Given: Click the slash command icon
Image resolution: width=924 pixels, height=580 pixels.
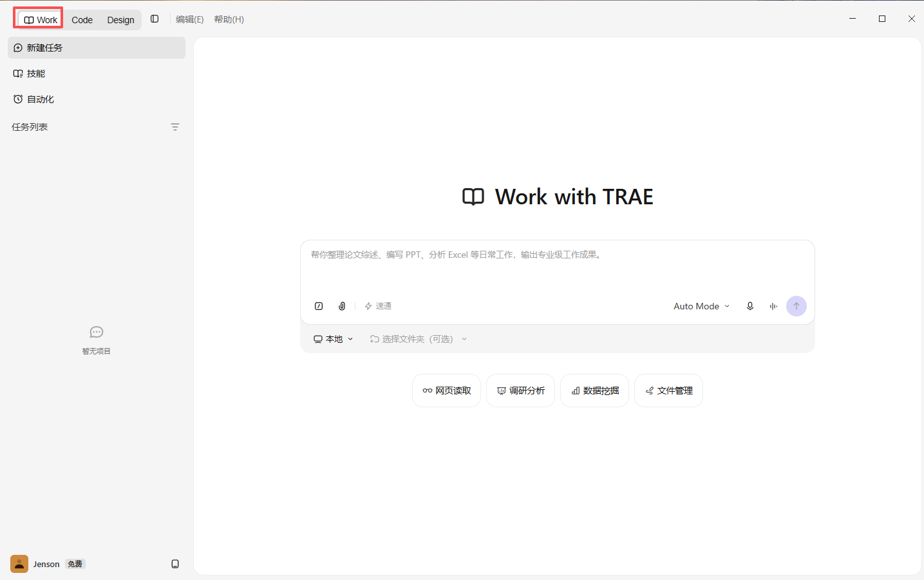Looking at the screenshot, I should tap(319, 306).
